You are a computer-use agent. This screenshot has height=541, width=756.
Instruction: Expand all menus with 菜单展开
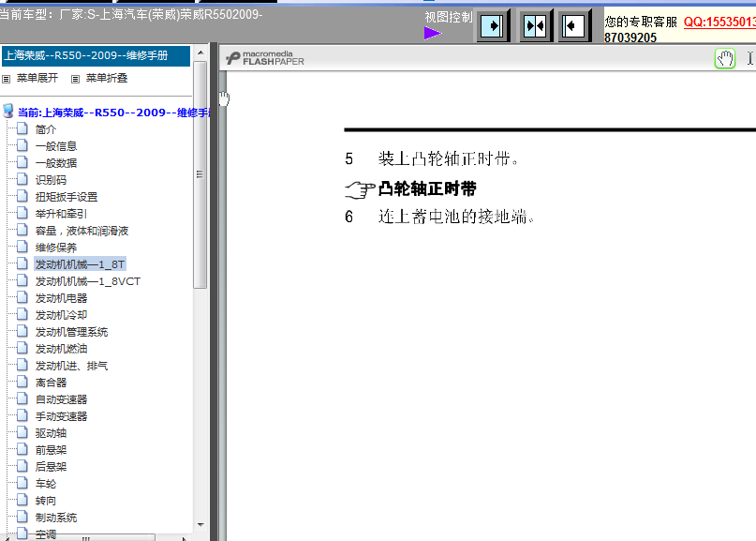[37, 78]
